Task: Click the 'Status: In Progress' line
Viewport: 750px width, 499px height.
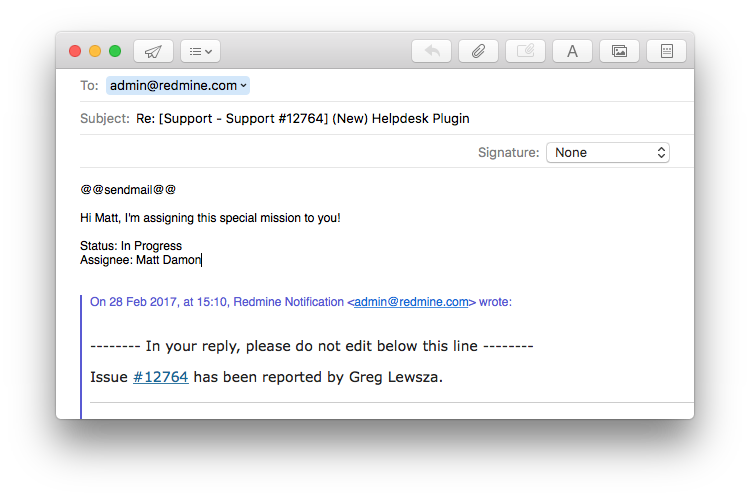Action: click(131, 246)
